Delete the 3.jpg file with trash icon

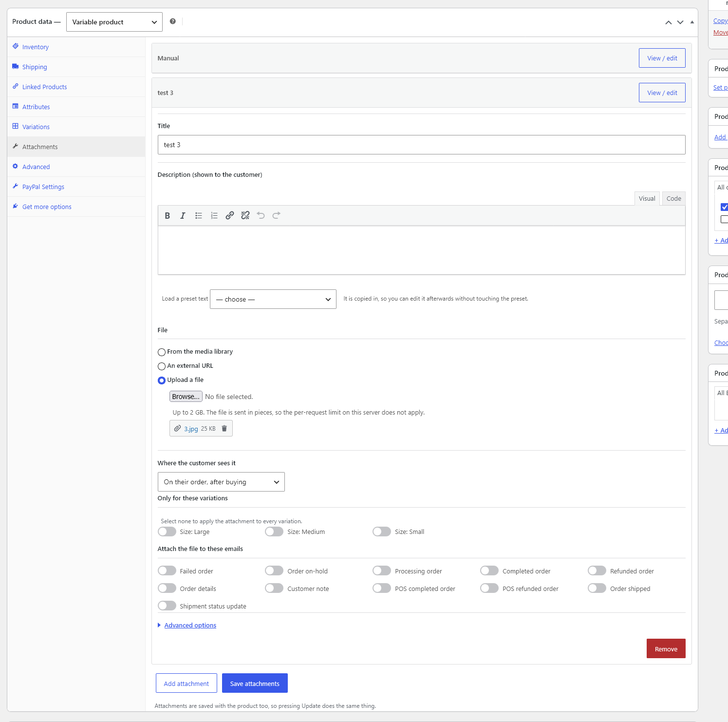point(224,428)
